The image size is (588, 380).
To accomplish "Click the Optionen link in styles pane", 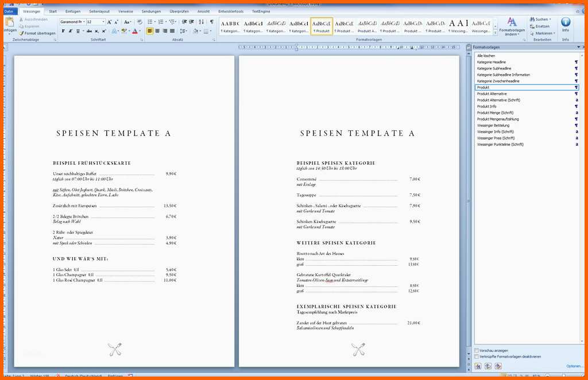I will pos(574,366).
